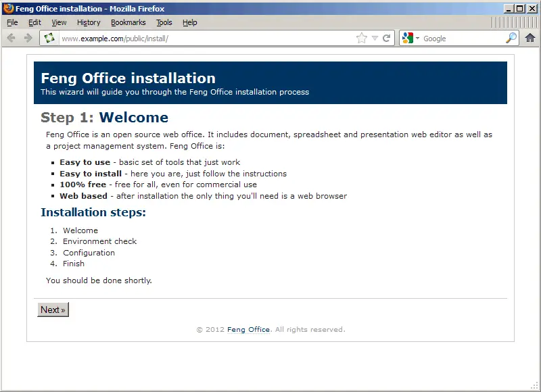Viewport: 541px width, 392px height.
Task: Click the 'Installation steps:' heading
Action: tap(93, 212)
